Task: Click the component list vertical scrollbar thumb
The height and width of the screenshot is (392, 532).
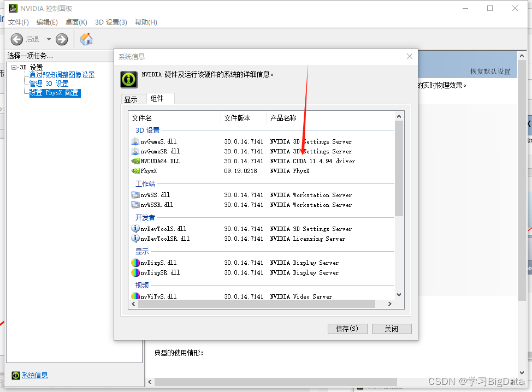Action: point(399,169)
